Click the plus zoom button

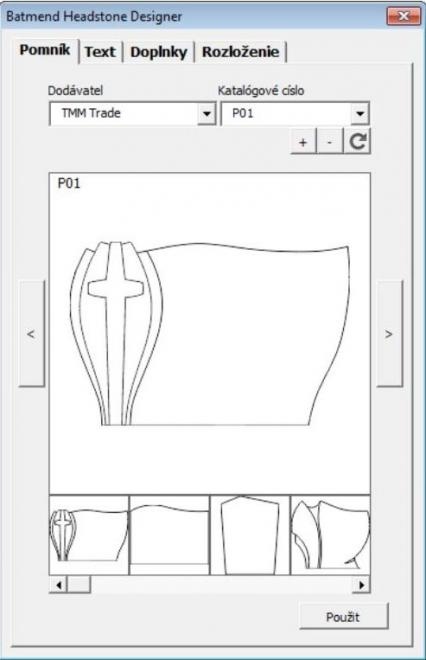pos(303,142)
